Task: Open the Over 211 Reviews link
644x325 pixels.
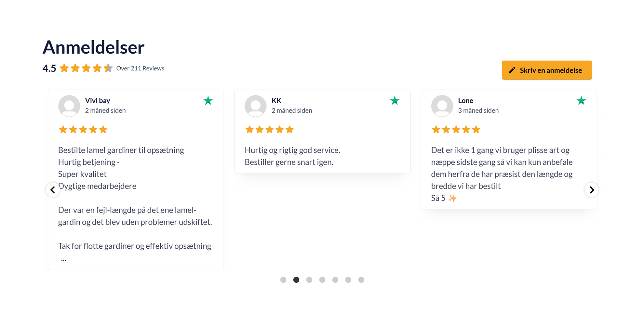Action: pos(140,68)
